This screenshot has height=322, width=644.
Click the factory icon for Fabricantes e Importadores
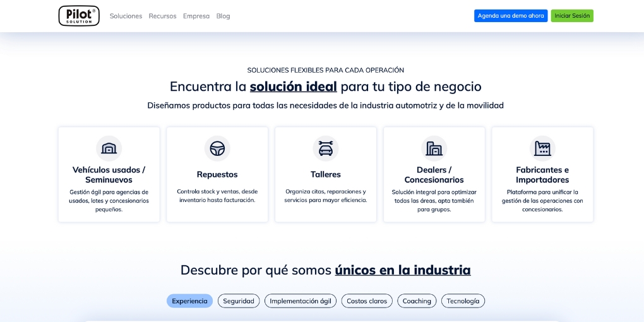[542, 148]
